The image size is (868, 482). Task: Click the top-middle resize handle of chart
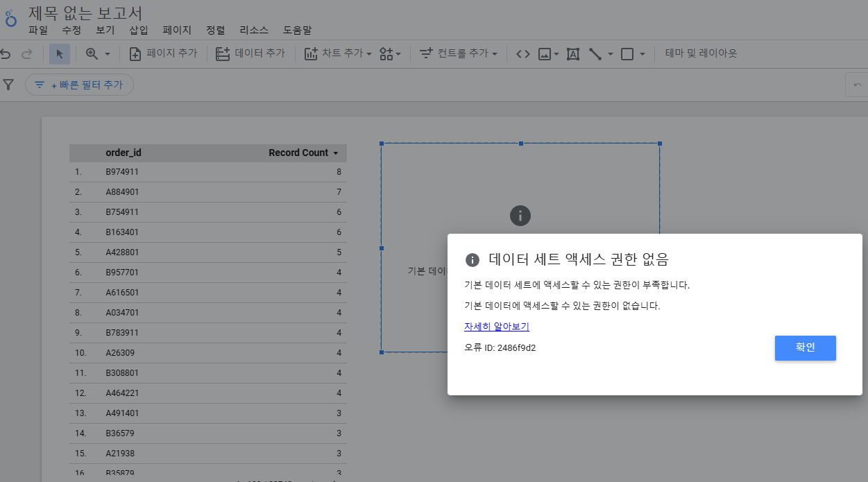point(520,144)
